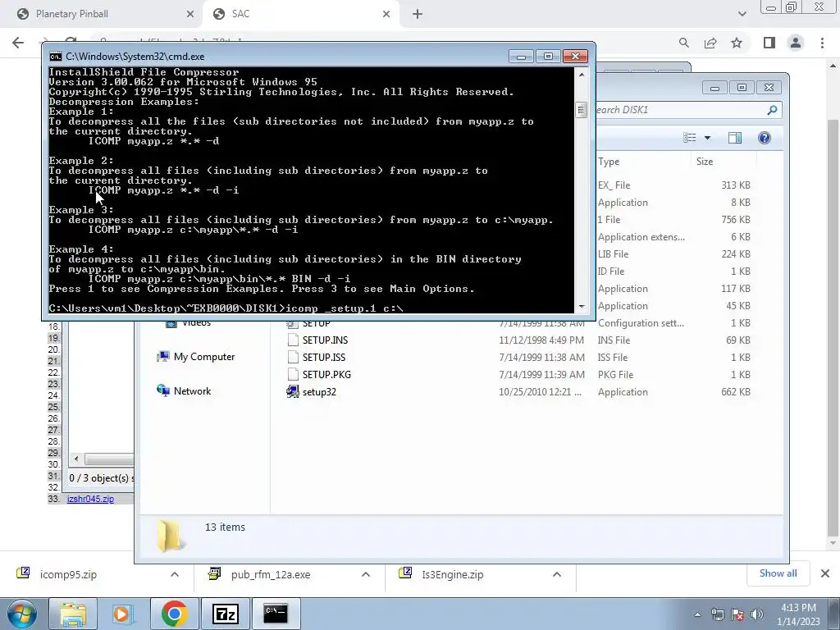Open Windows Explorer from taskbar

(73, 614)
